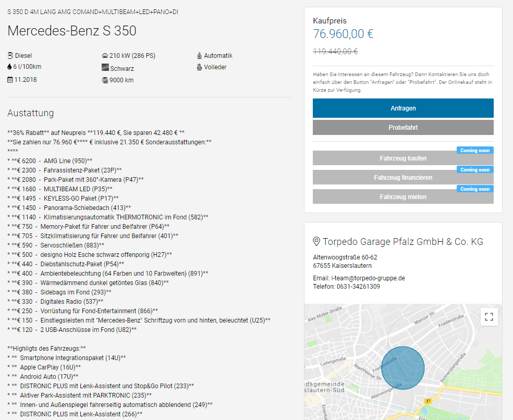Click the Coming soon badge above Fahrzeug mieten
The image size is (513, 420).
tap(475, 189)
